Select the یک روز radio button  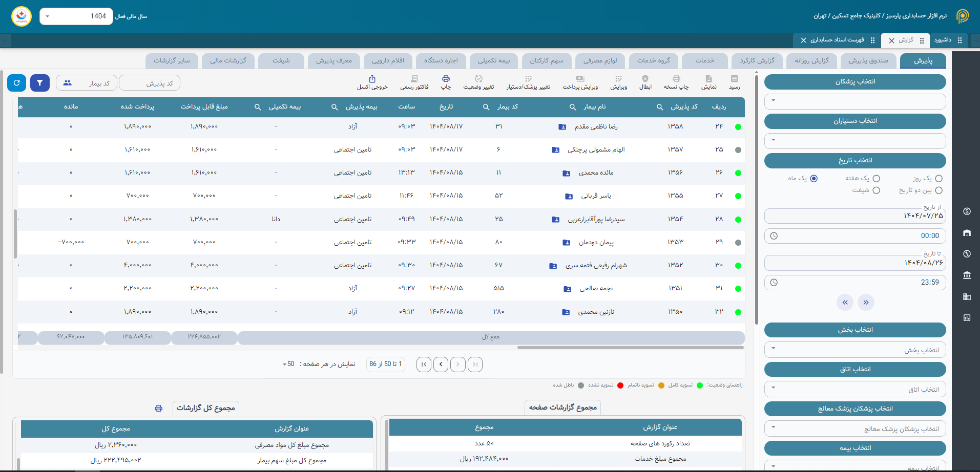click(939, 179)
